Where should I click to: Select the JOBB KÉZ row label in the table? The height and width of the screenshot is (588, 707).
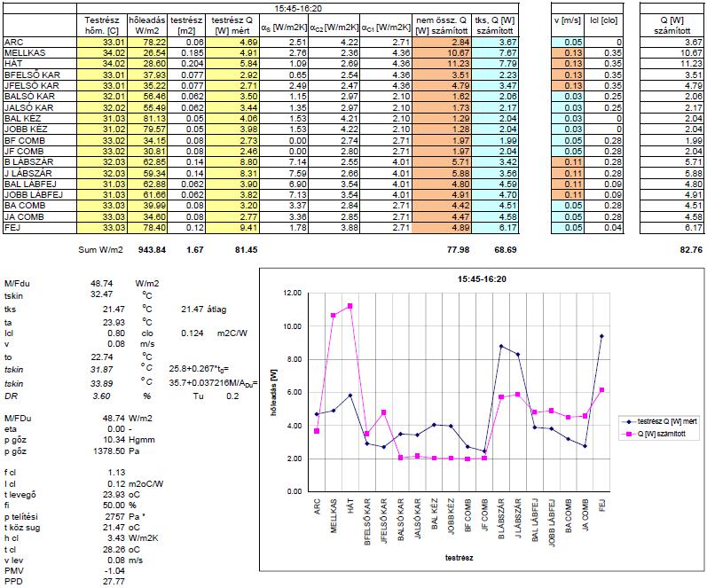(26, 129)
